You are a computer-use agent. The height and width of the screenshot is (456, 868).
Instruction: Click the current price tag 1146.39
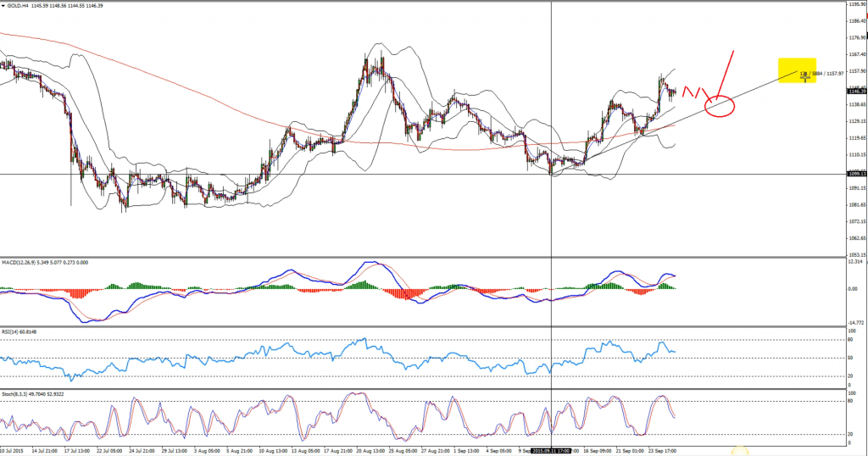(858, 91)
